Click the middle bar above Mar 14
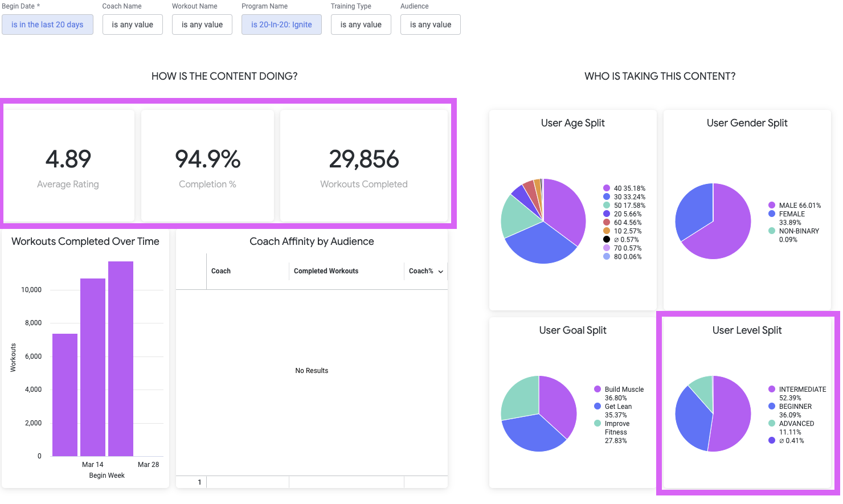Screen dimensions: 843x504 coord(93,367)
